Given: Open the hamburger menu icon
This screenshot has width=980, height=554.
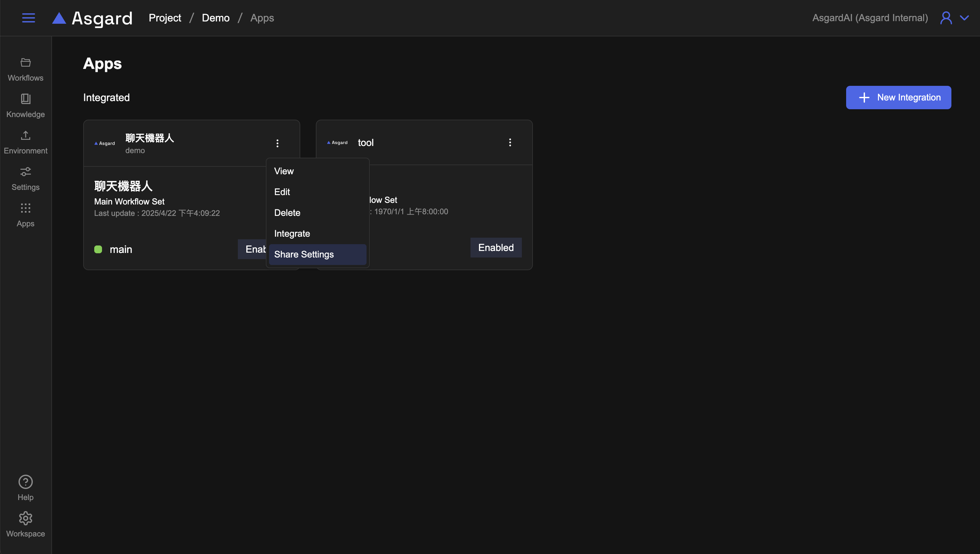Looking at the screenshot, I should coord(29,18).
